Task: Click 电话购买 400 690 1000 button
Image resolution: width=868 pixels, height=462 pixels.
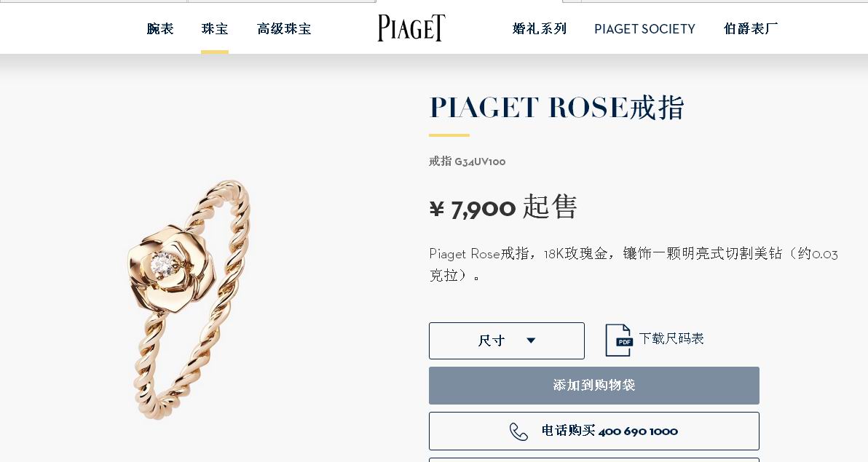Action: (594, 431)
